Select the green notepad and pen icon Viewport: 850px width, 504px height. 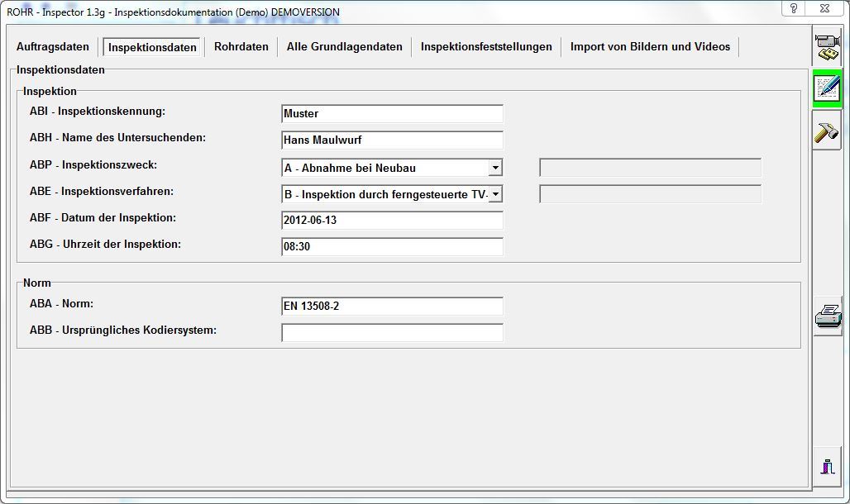pyautogui.click(x=827, y=88)
